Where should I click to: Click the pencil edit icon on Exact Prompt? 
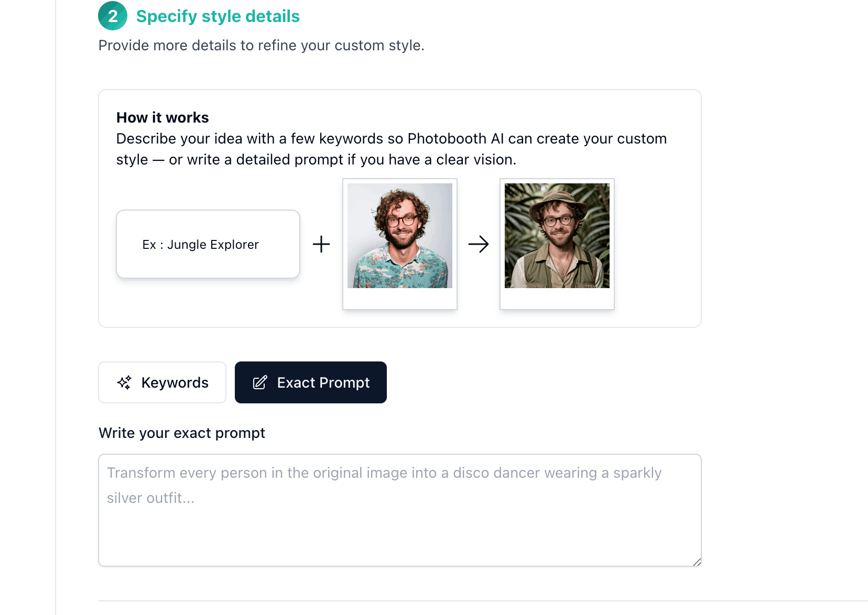pyautogui.click(x=260, y=382)
